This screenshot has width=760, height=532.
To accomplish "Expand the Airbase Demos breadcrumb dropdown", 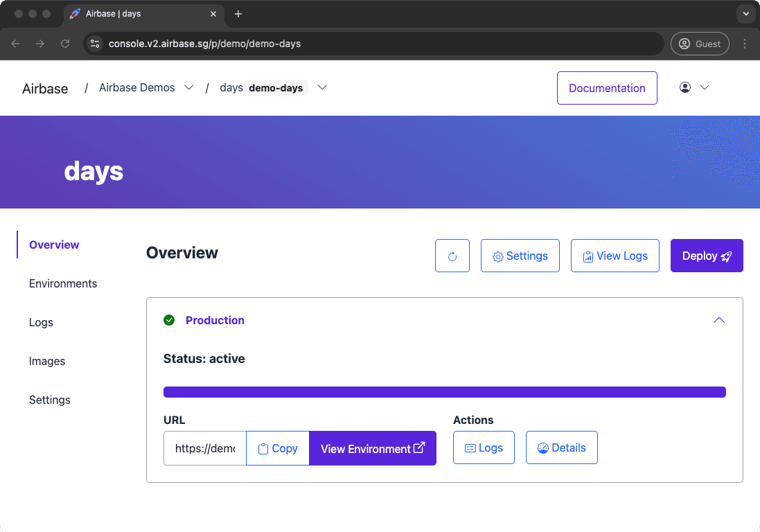I will [189, 87].
